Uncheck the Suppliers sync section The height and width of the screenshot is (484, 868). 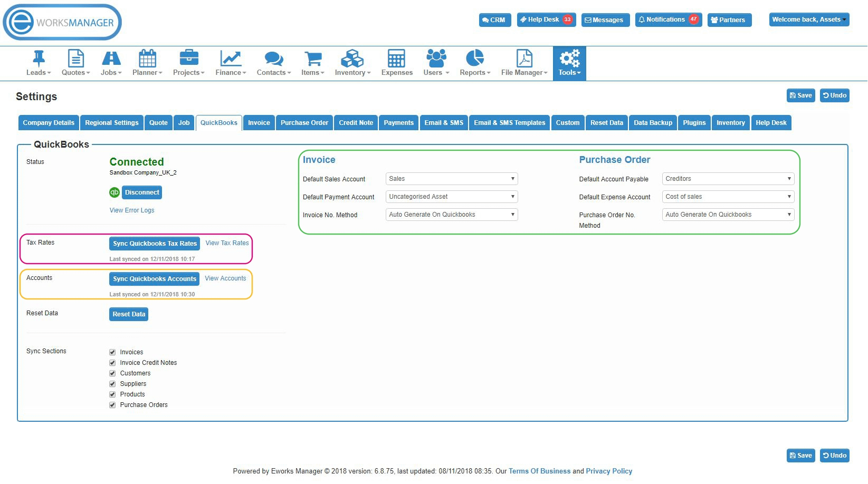pos(112,383)
